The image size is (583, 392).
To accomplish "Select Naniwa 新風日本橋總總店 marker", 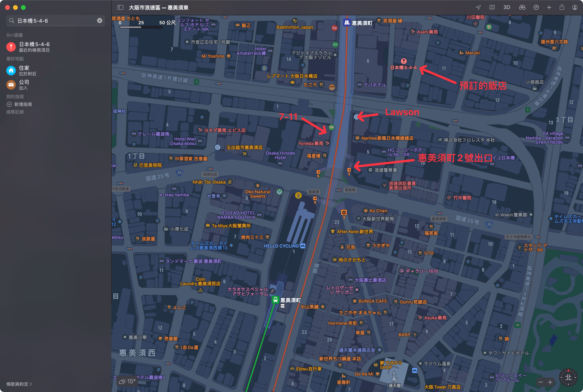I will pos(357,138).
